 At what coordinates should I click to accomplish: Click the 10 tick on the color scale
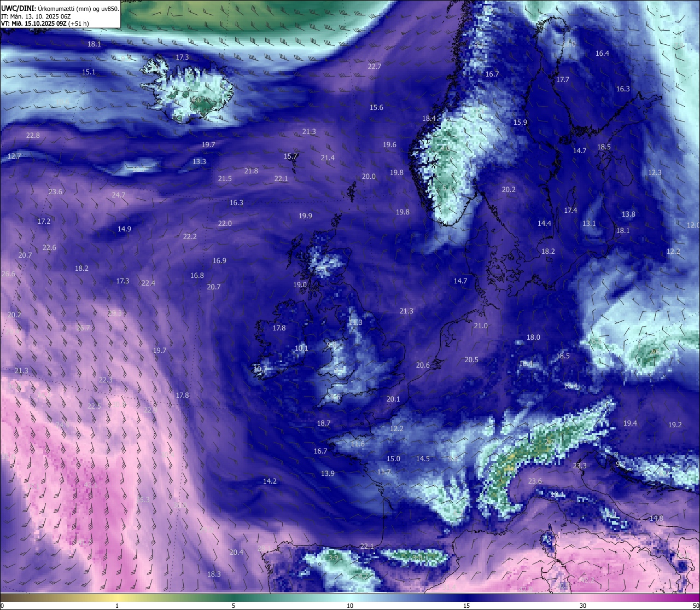tap(350, 606)
